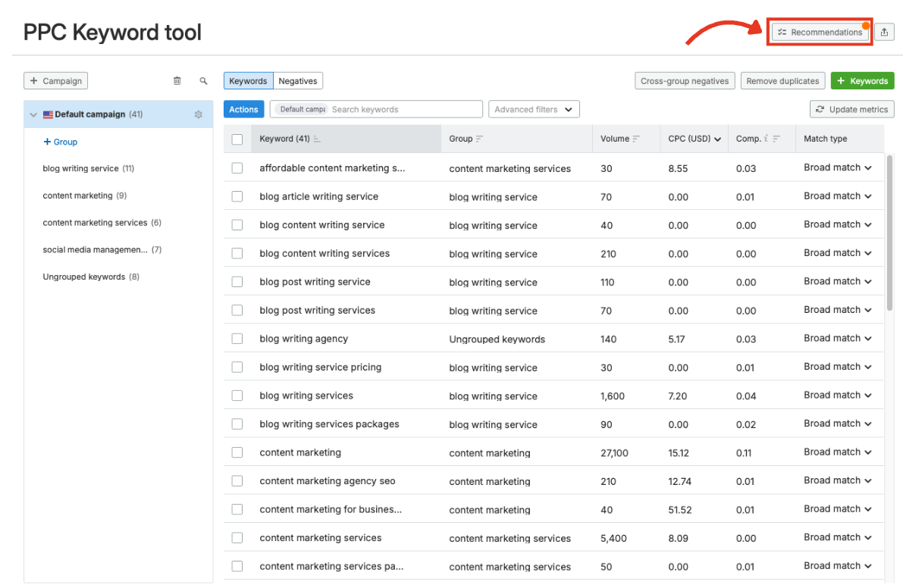
Task: Click the Remove duplicates button
Action: [782, 80]
